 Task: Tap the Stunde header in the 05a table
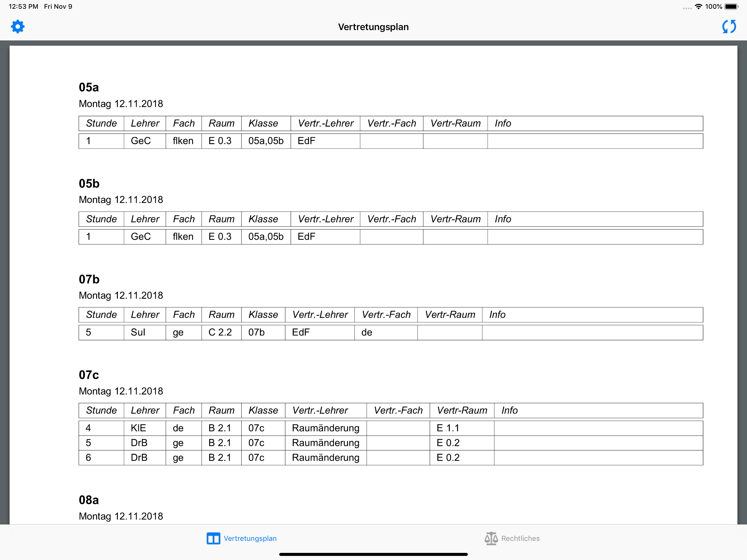[x=101, y=123]
